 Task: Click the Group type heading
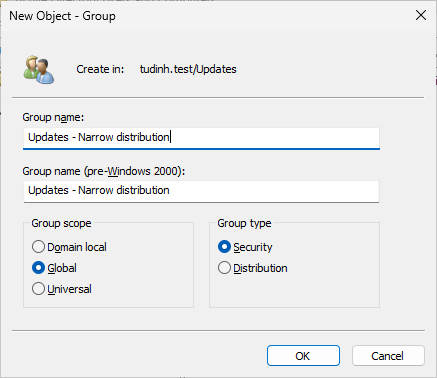(244, 223)
